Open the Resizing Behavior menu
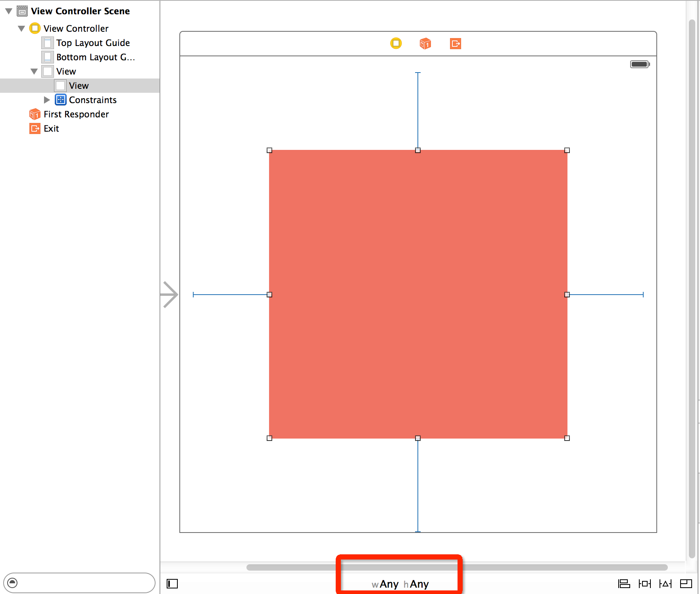Screen dimensions: 700x594 tap(687, 584)
